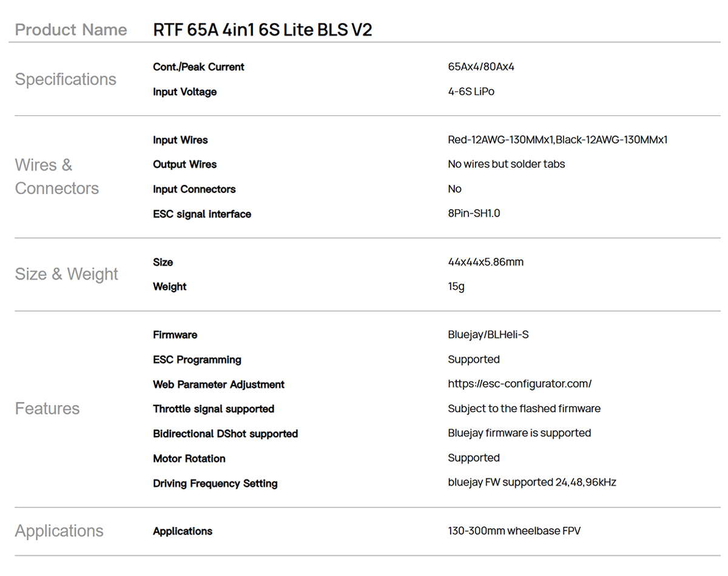Click the Wires & Connectors section heading

coord(56,176)
